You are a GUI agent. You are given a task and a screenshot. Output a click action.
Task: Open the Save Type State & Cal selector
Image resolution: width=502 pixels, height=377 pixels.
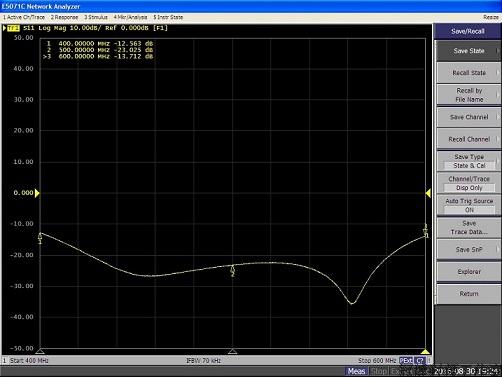click(x=469, y=161)
